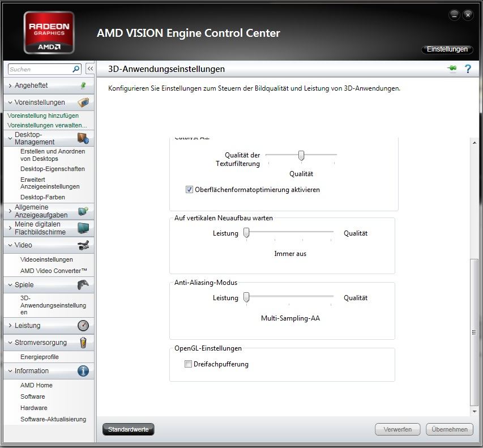Click the search magnifier icon
The width and height of the screenshot is (483, 448).
pyautogui.click(x=76, y=69)
